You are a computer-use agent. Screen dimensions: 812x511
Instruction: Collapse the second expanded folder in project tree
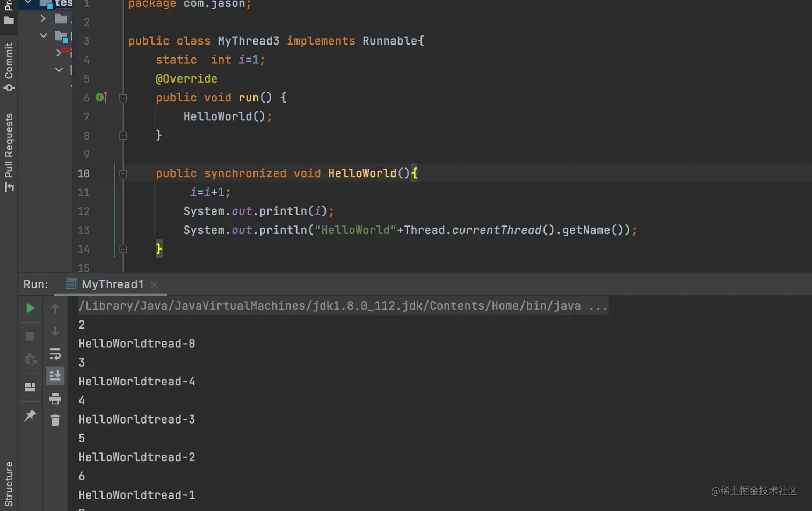coord(43,36)
